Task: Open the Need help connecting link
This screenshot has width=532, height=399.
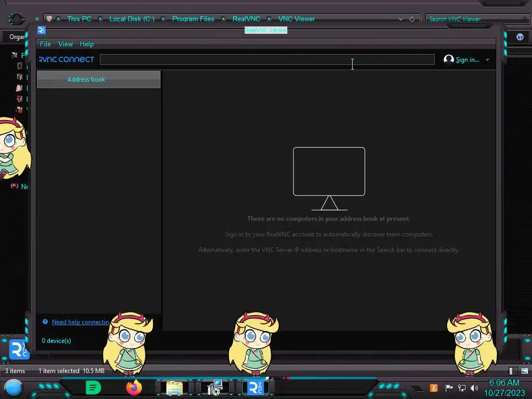Action: [x=81, y=322]
